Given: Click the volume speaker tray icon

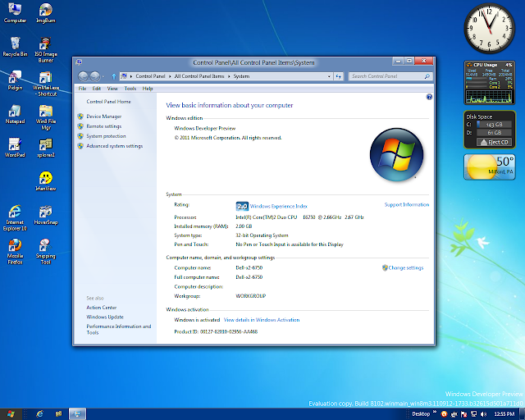Looking at the screenshot, I should pos(483,414).
